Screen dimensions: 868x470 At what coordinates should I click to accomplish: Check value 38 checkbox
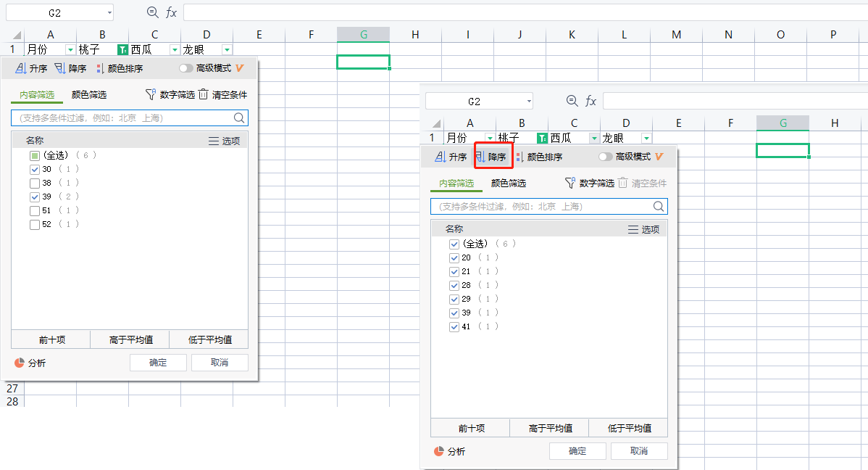tap(34, 184)
